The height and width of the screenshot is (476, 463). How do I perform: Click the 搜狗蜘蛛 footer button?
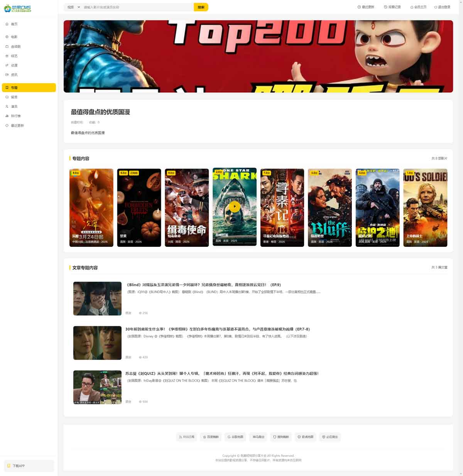click(281, 437)
